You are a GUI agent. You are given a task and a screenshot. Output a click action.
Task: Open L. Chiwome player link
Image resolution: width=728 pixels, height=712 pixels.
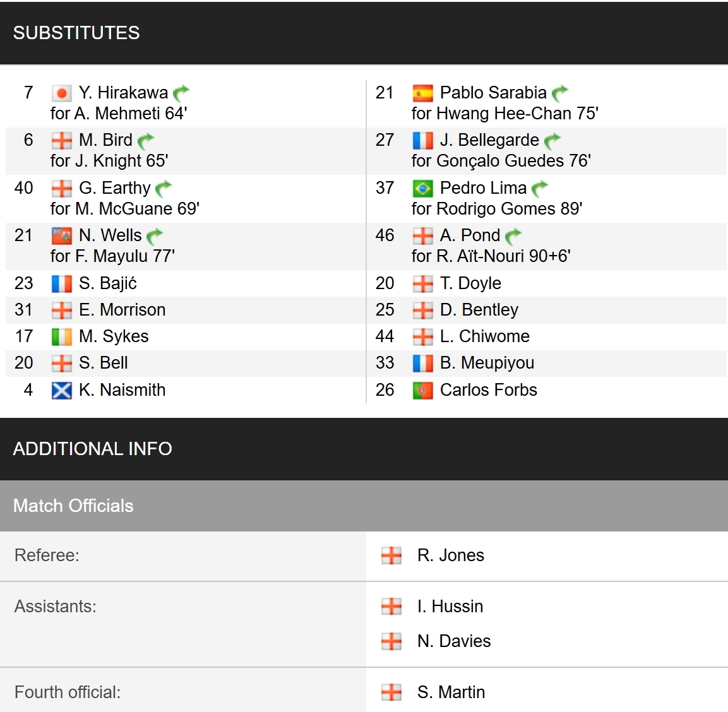tap(485, 336)
